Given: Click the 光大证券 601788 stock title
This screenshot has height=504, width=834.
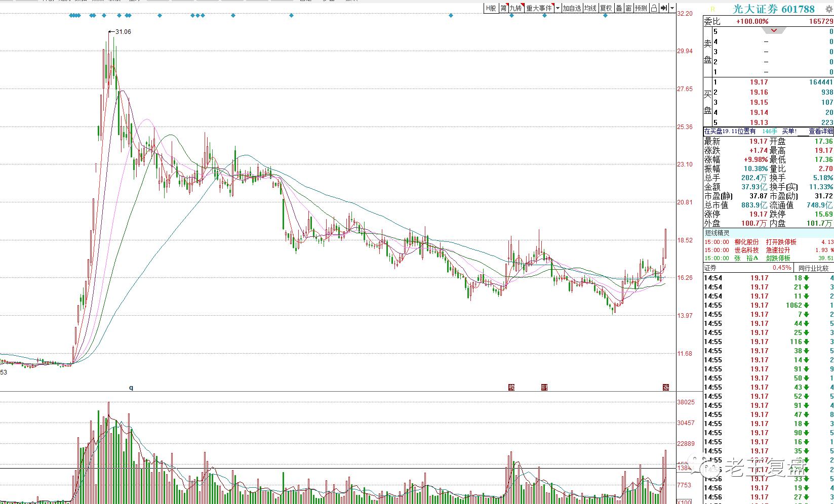Looking at the screenshot, I should (774, 9).
